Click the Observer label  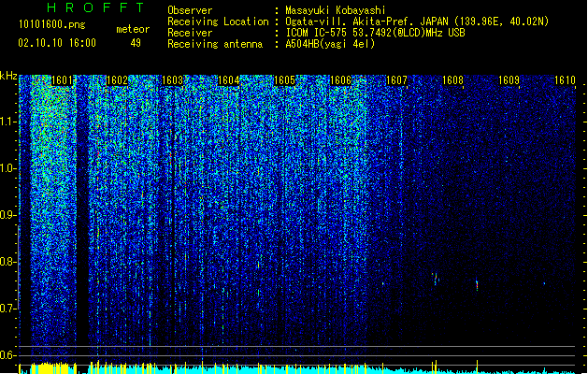tap(190, 10)
